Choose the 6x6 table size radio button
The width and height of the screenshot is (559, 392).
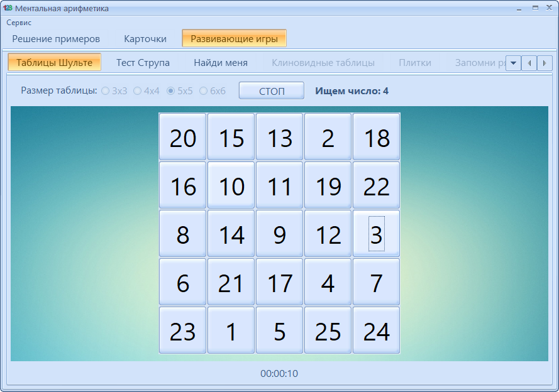(203, 91)
